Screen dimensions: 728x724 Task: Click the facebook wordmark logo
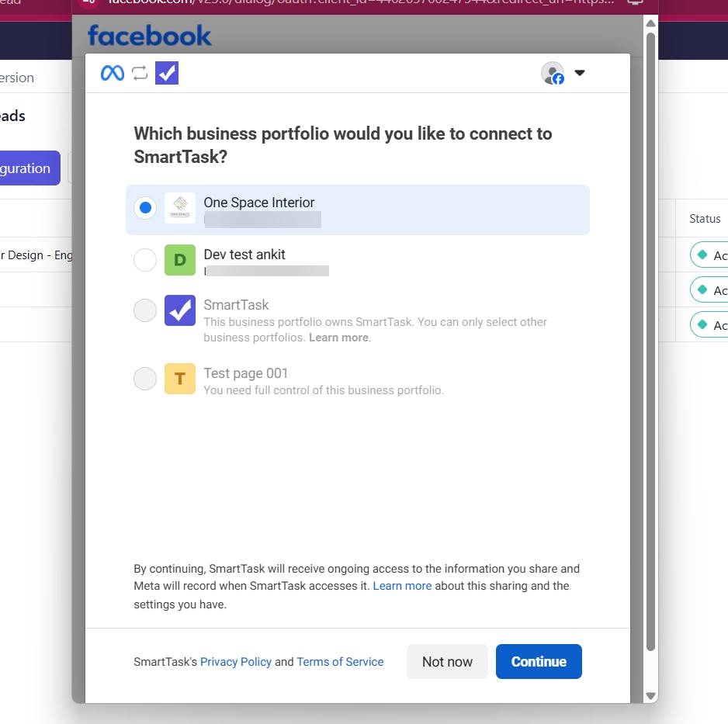pos(148,36)
